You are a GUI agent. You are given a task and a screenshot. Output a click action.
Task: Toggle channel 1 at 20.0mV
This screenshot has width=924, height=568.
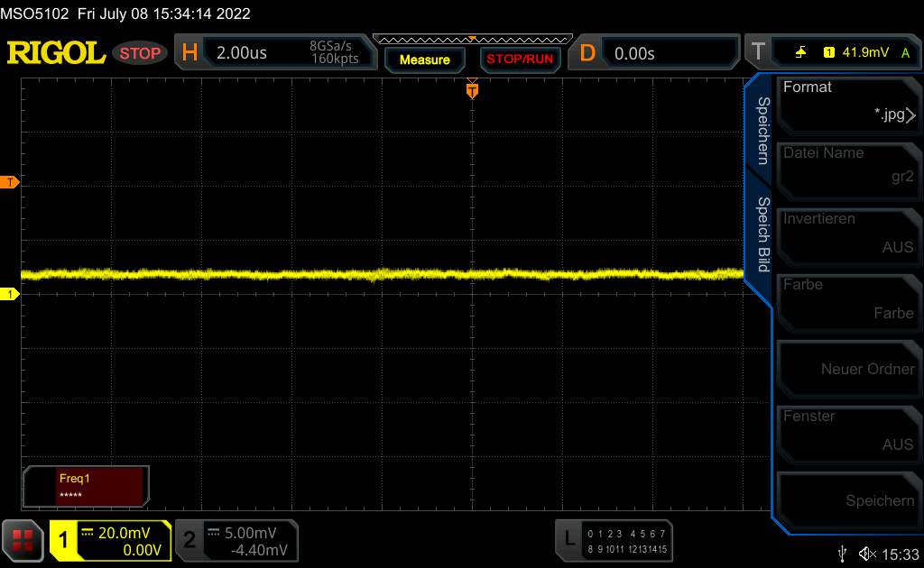coord(110,540)
